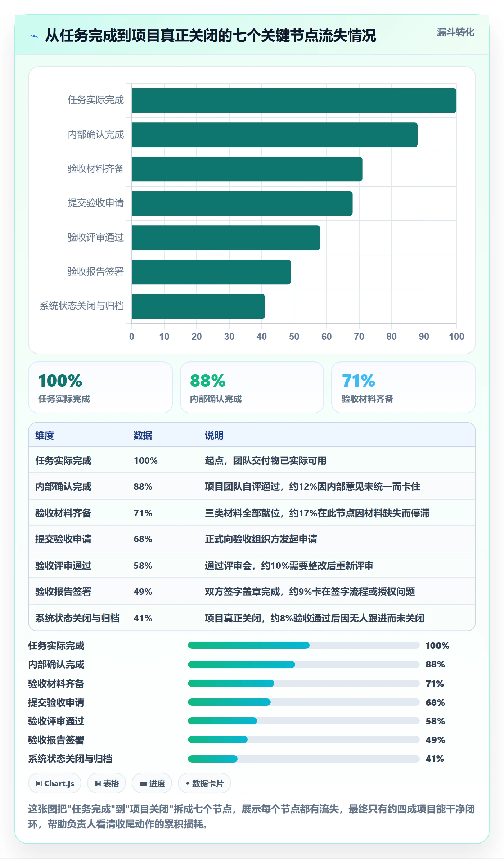Click the 说明 column header
The width and height of the screenshot is (504, 859).
click(214, 435)
